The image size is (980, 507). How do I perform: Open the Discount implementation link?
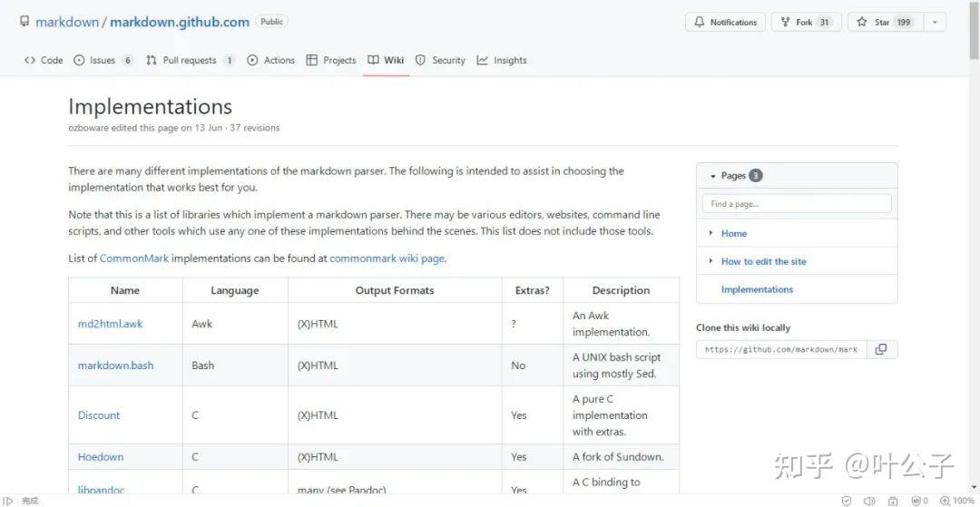pos(99,415)
